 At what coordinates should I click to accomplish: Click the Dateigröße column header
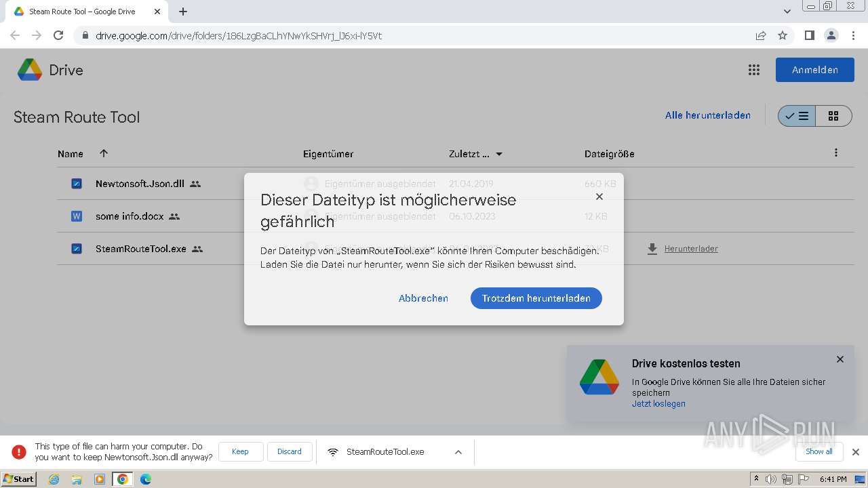(x=610, y=154)
